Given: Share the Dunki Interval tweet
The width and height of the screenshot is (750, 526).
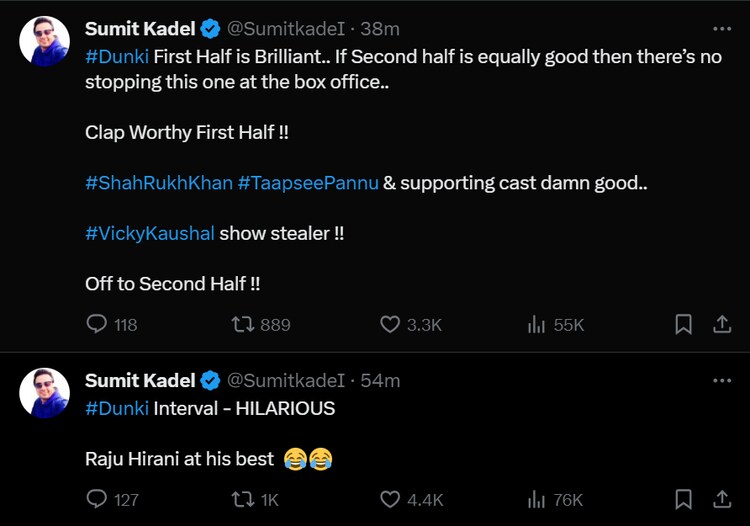Looking at the screenshot, I should coord(721,498).
